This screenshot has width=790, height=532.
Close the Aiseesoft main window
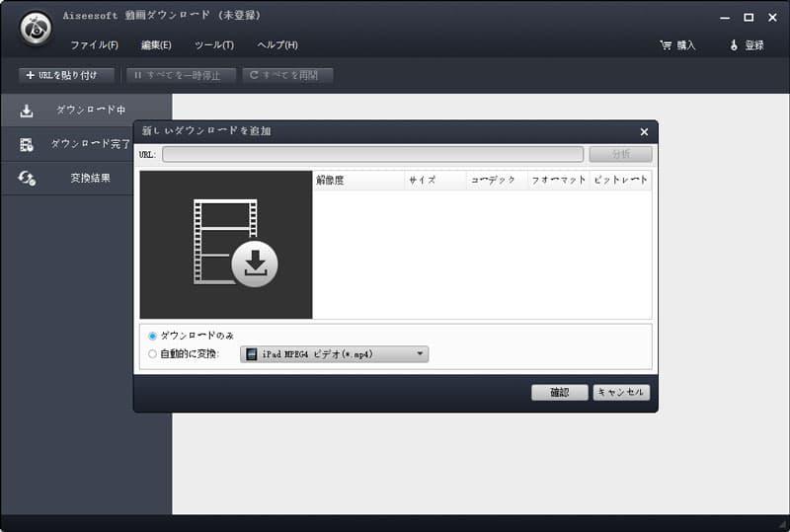click(772, 18)
